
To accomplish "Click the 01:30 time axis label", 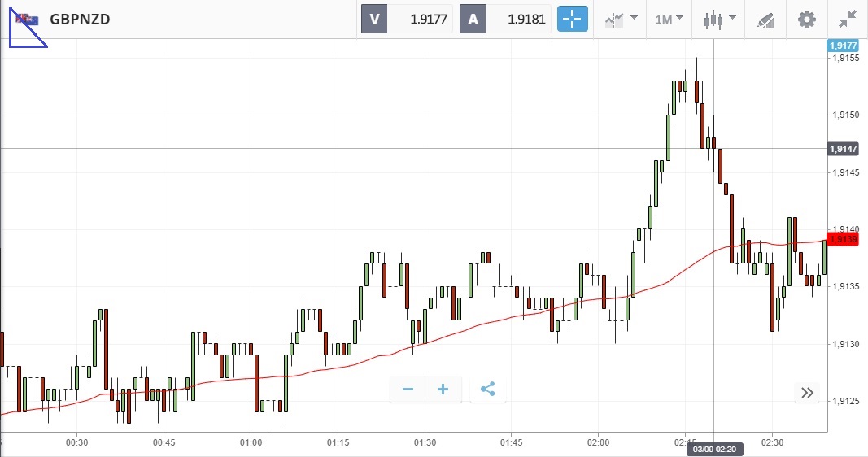I will pos(425,442).
